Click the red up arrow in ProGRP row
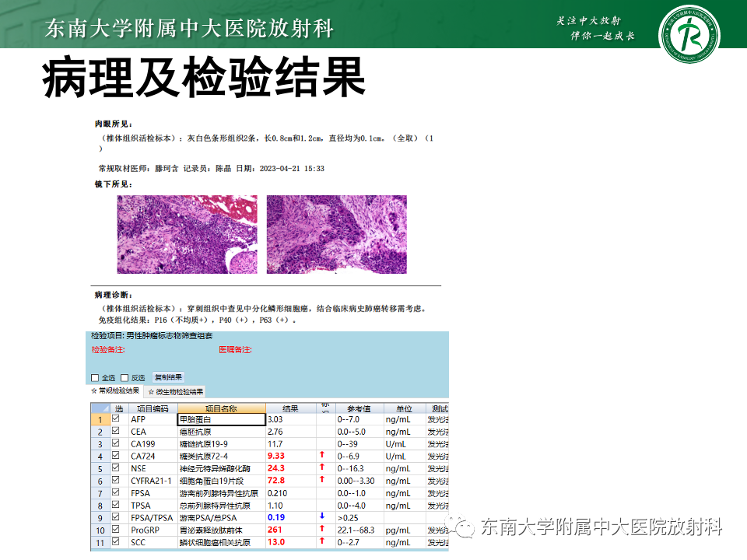The height and width of the screenshot is (560, 747). tap(322, 528)
